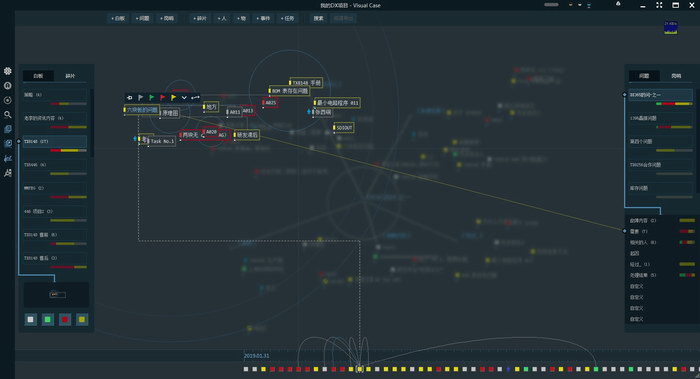The height and width of the screenshot is (379, 700).
Task: Pick the red color swatch
Action: pyautogui.click(x=65, y=319)
